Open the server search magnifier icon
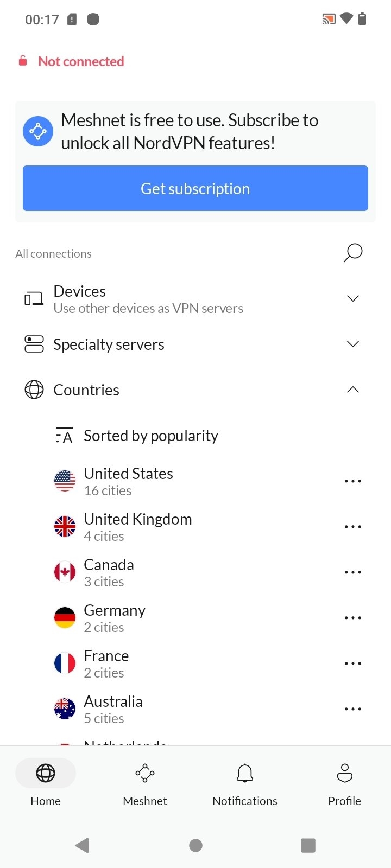 click(353, 253)
